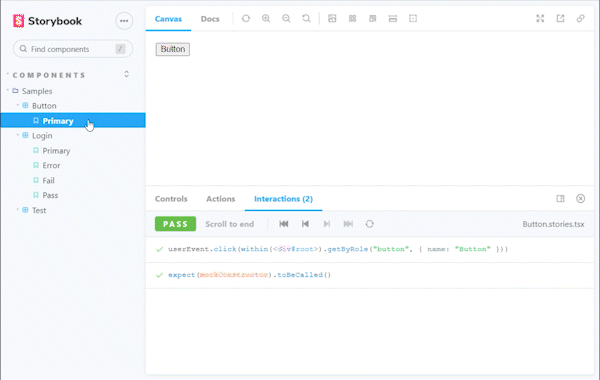Select the Primary story under Button
The width and height of the screenshot is (600, 380).
click(73, 121)
